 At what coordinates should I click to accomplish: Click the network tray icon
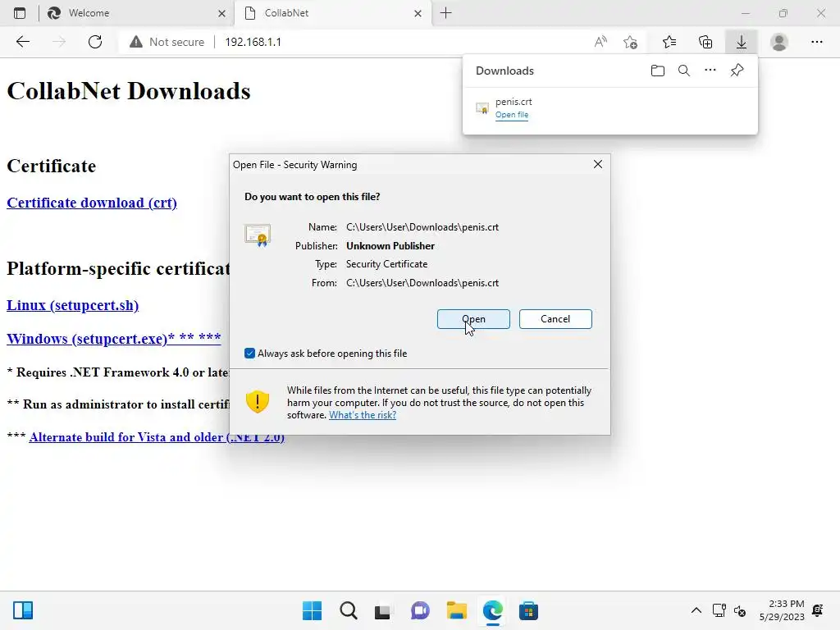(719, 610)
